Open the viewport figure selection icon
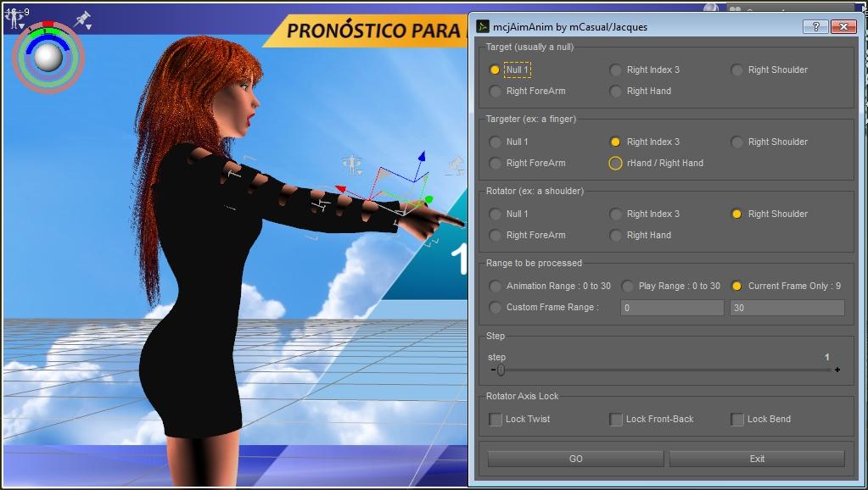The image size is (868, 490). [14, 19]
